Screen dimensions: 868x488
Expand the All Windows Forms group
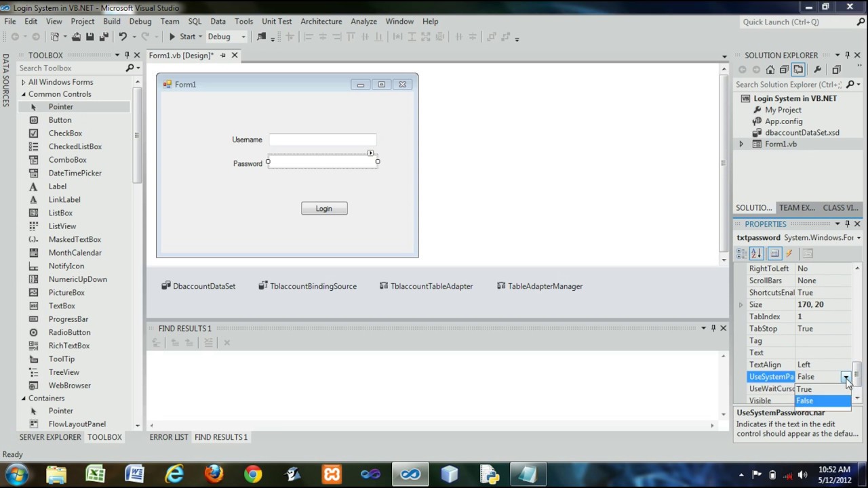tap(23, 82)
